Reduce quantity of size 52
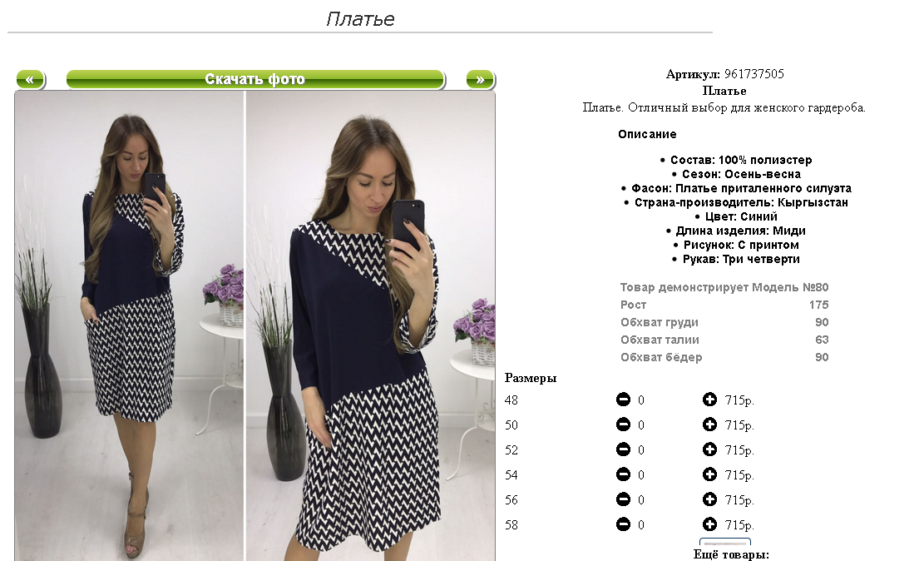The height and width of the screenshot is (561, 924). (623, 449)
